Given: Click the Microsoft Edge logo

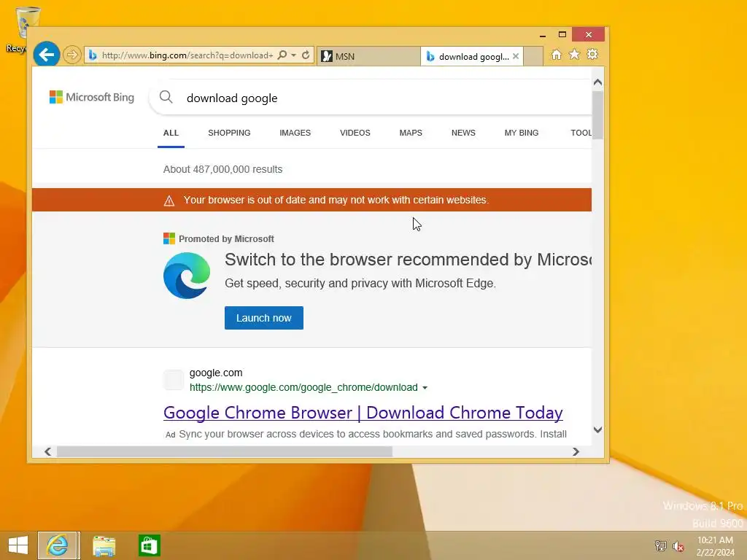Looking at the screenshot, I should [x=187, y=276].
